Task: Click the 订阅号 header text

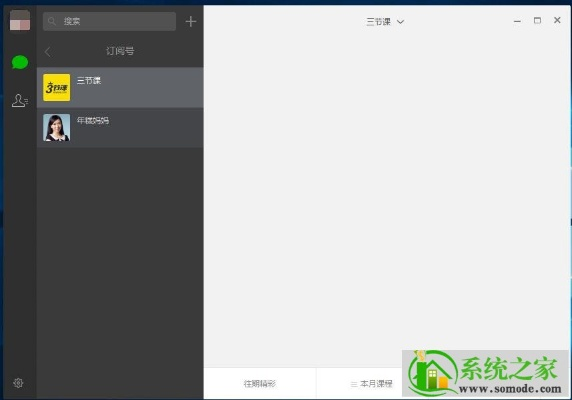Action: (x=120, y=51)
